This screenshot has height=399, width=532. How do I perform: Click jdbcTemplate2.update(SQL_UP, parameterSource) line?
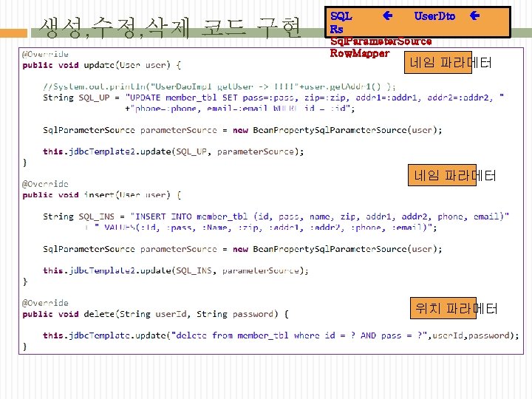(174, 151)
